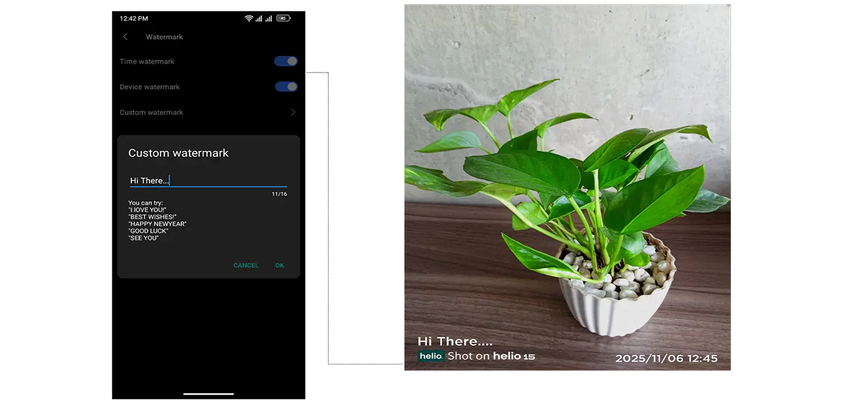Disable the Device watermark switch
This screenshot has height=412, width=868.
click(x=286, y=86)
